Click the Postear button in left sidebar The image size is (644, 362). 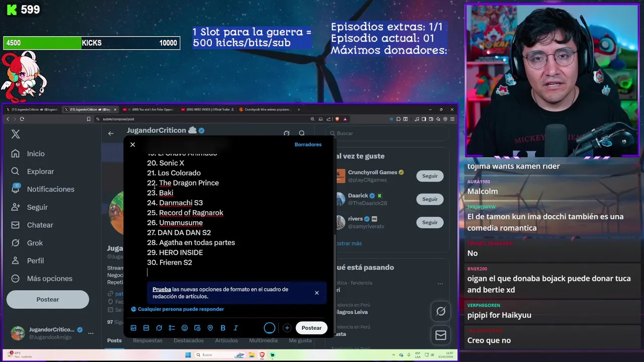tap(48, 299)
